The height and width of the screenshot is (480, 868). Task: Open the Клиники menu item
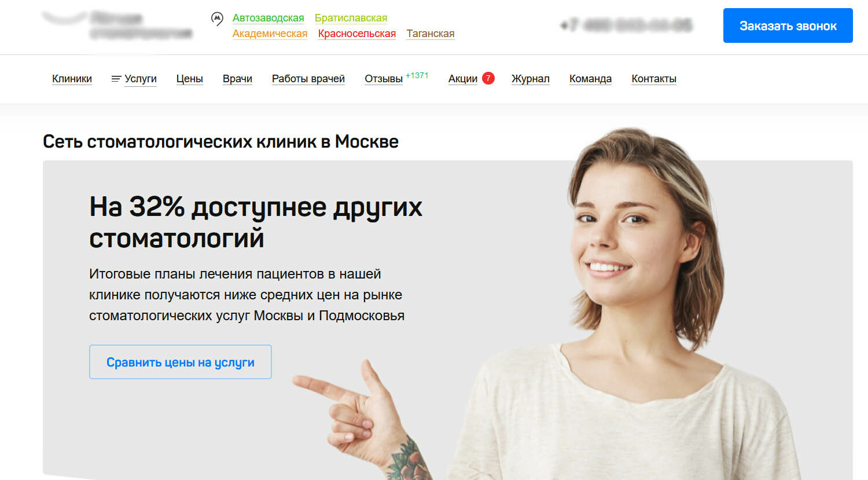72,79
